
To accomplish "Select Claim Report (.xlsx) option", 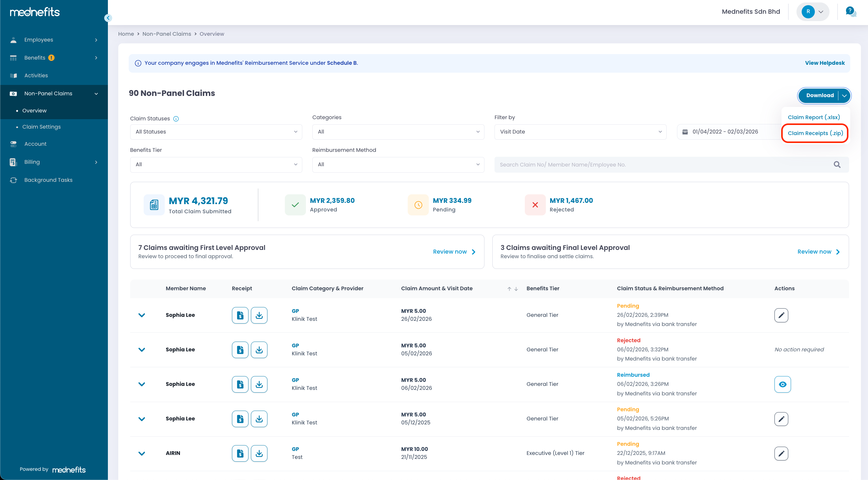I will point(813,117).
